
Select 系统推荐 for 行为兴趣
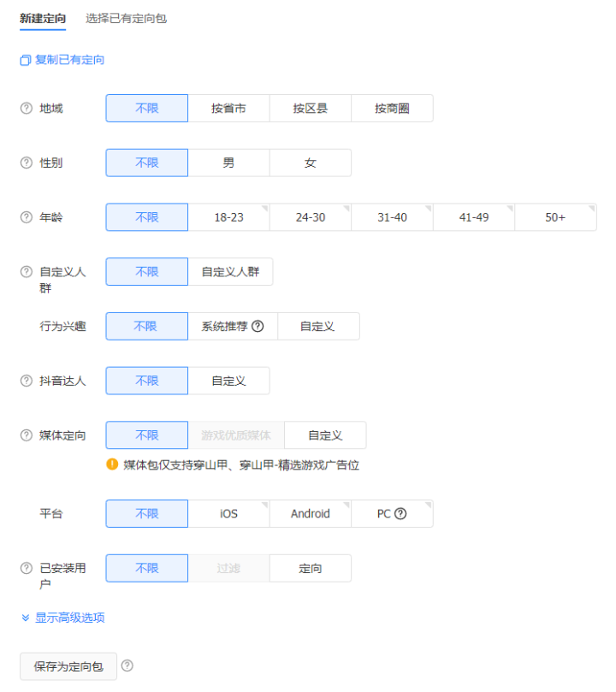pyautogui.click(x=225, y=326)
